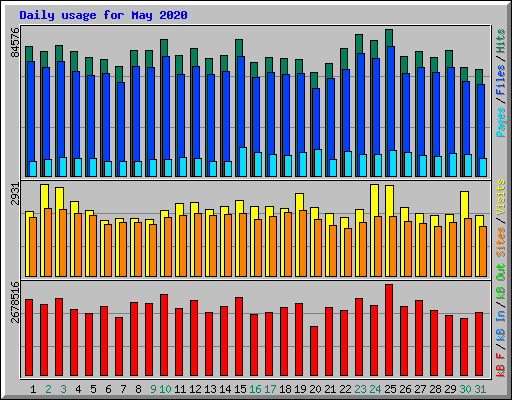Click day label 18 on the axis
The height and width of the screenshot is (400, 512).
285,389
